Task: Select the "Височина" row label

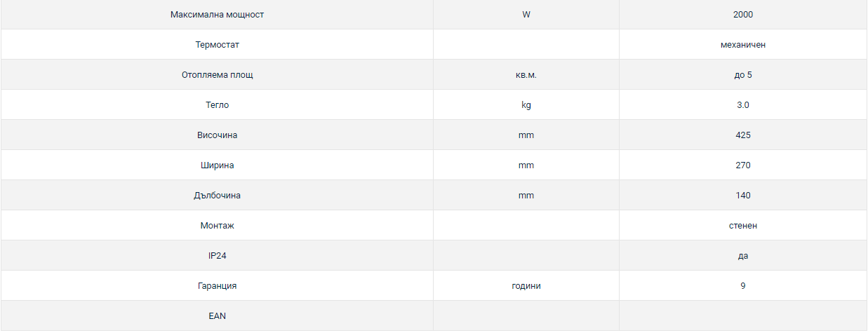Action: click(x=217, y=135)
